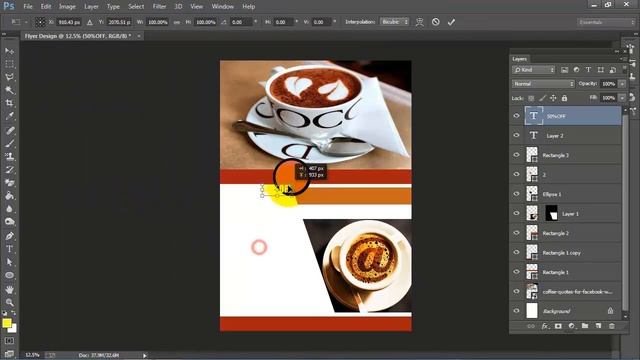Image resolution: width=640 pixels, height=360 pixels.
Task: Click the Layer 1 mask thumbnail
Action: [x=551, y=213]
